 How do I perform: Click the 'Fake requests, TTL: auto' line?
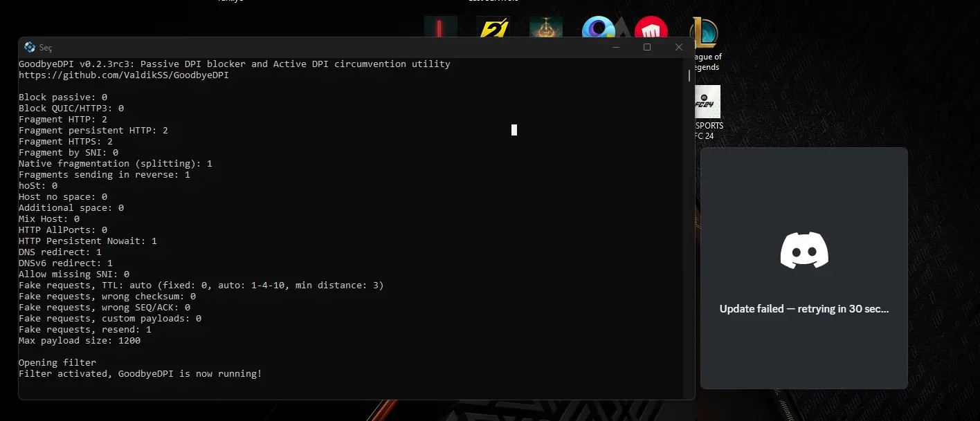pyautogui.click(x=201, y=286)
